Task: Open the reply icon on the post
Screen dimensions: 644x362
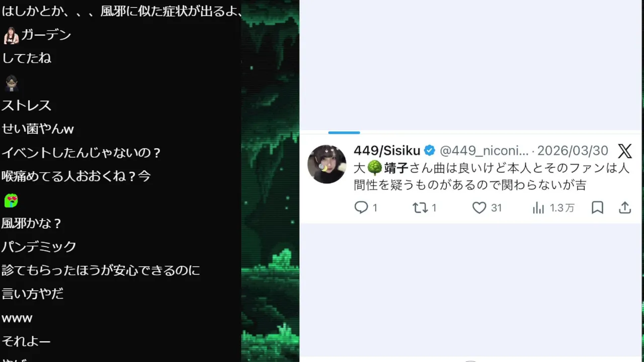Action: click(x=361, y=207)
